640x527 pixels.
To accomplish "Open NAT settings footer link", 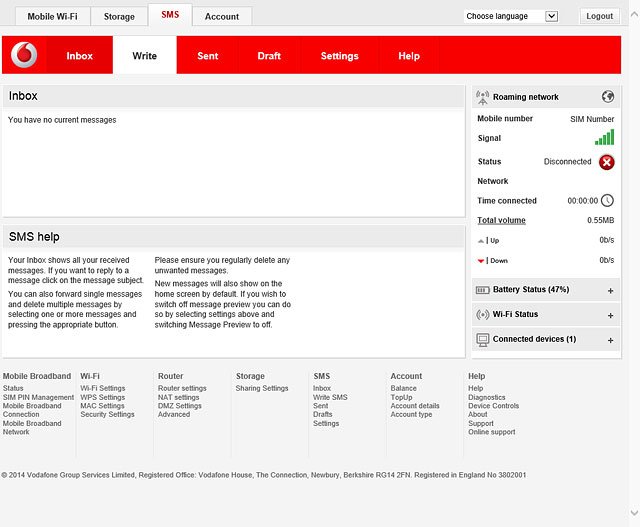I will 178,397.
